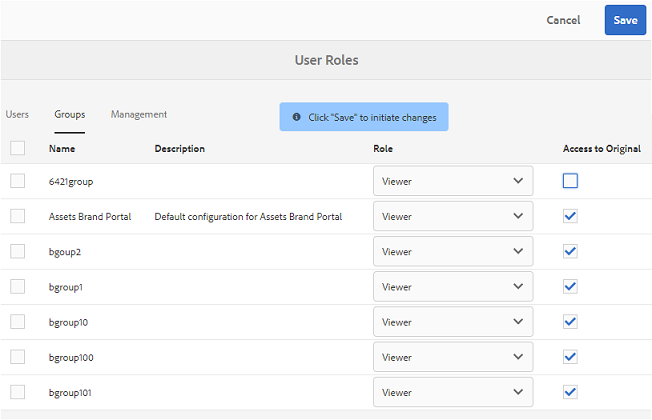
Task: Switch to the Management tab
Action: point(139,115)
